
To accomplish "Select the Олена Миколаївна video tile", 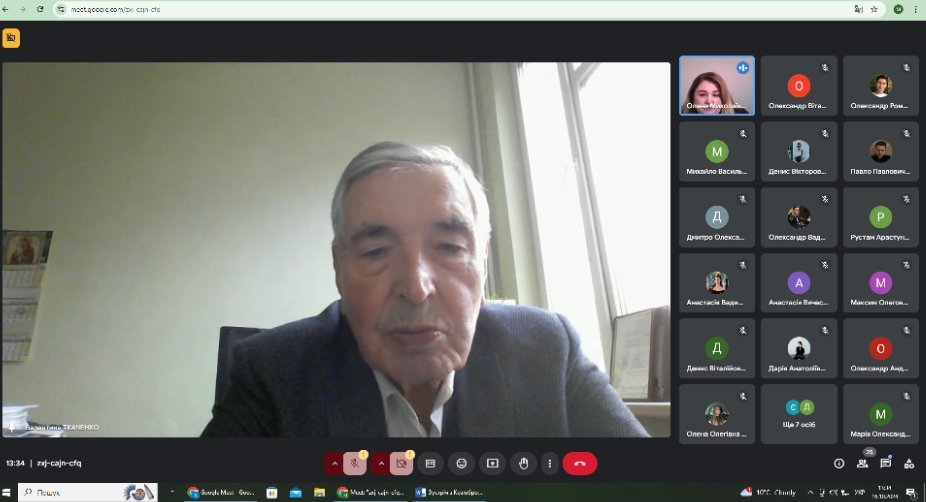I will (716, 86).
